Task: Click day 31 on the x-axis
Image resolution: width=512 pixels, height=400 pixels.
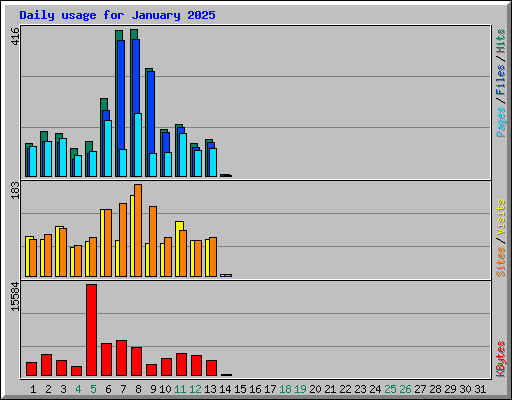Action: click(x=480, y=389)
